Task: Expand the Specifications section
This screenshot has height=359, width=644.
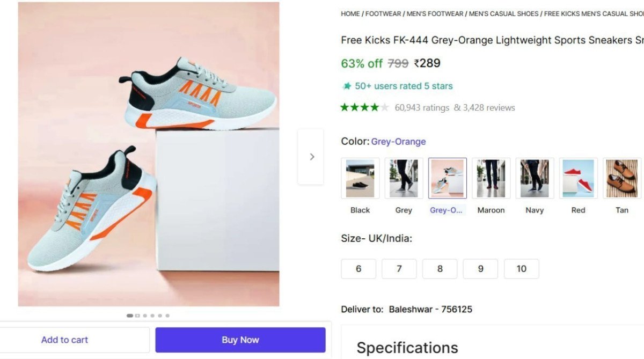Action: (407, 347)
